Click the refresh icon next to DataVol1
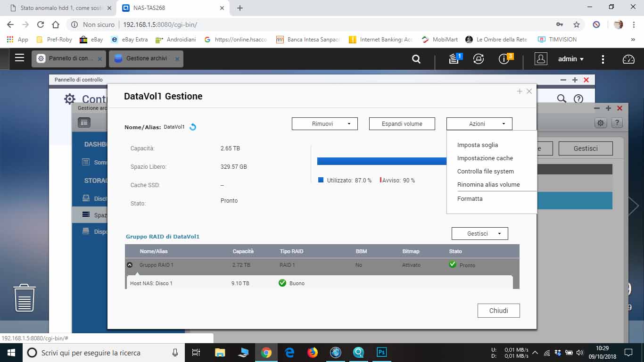 click(193, 127)
